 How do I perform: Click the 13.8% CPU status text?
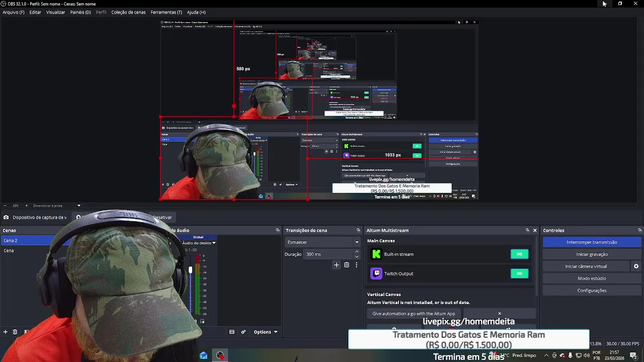coord(595,344)
